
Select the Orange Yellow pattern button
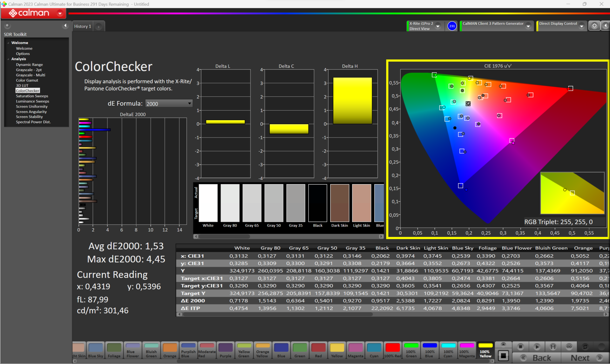pos(263,350)
